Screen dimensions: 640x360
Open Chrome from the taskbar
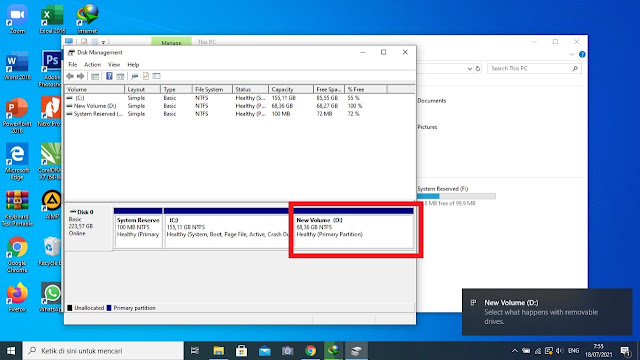pos(311,351)
